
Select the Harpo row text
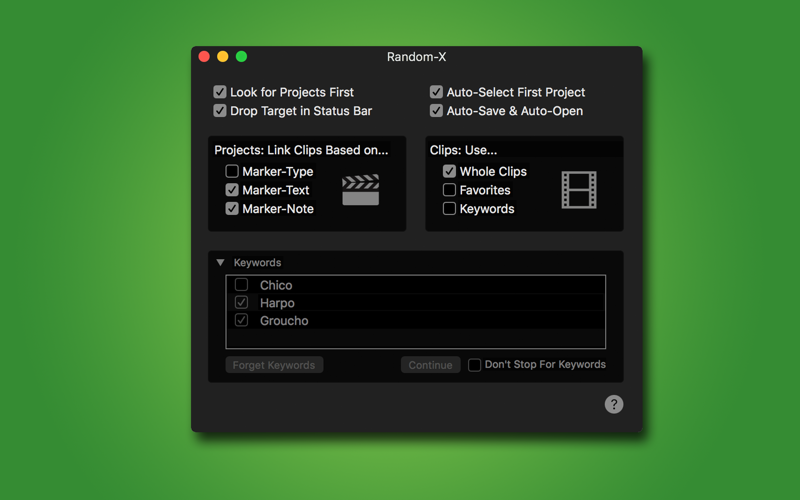[x=277, y=303]
